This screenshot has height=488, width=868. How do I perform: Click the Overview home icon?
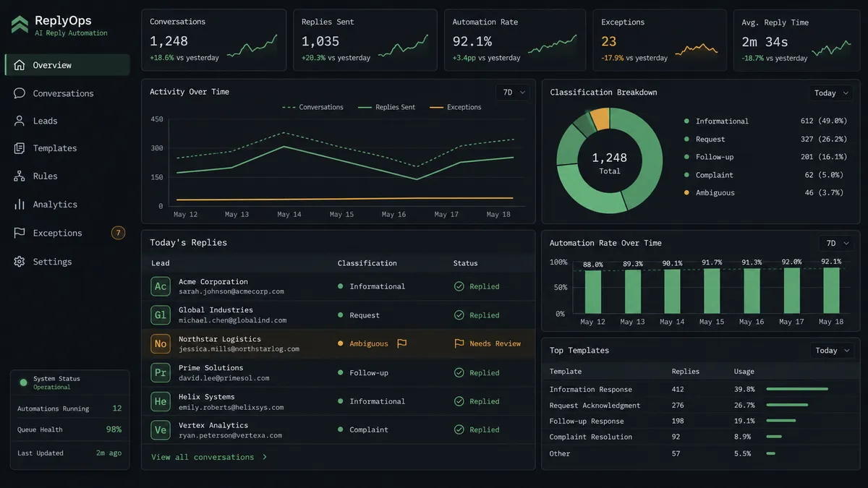(x=20, y=65)
